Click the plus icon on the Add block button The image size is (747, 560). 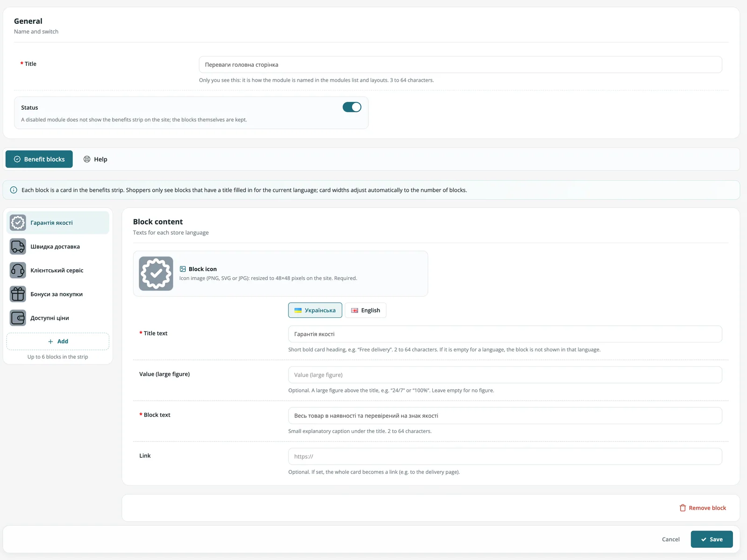pos(50,342)
